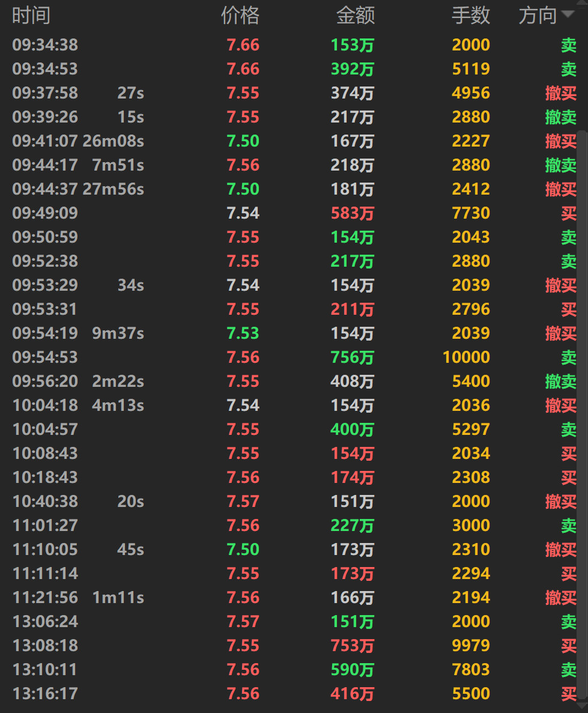Click the 卖 label in the 13:10:11 row

click(x=568, y=670)
